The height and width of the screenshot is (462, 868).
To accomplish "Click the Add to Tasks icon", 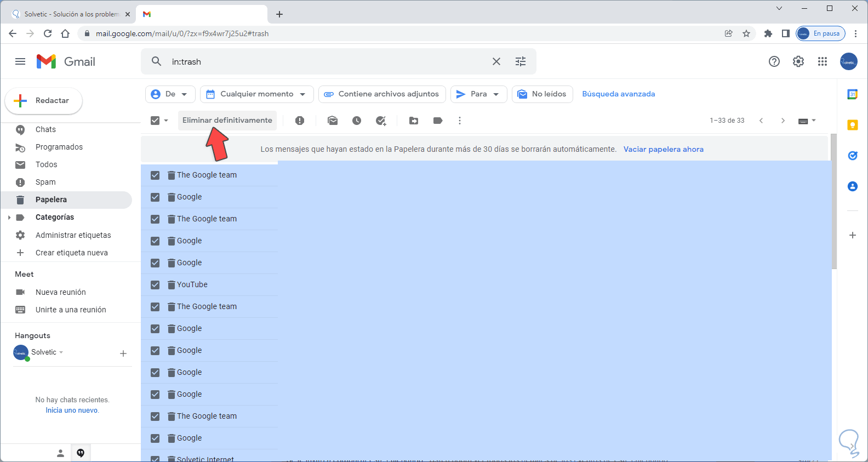I will point(381,121).
